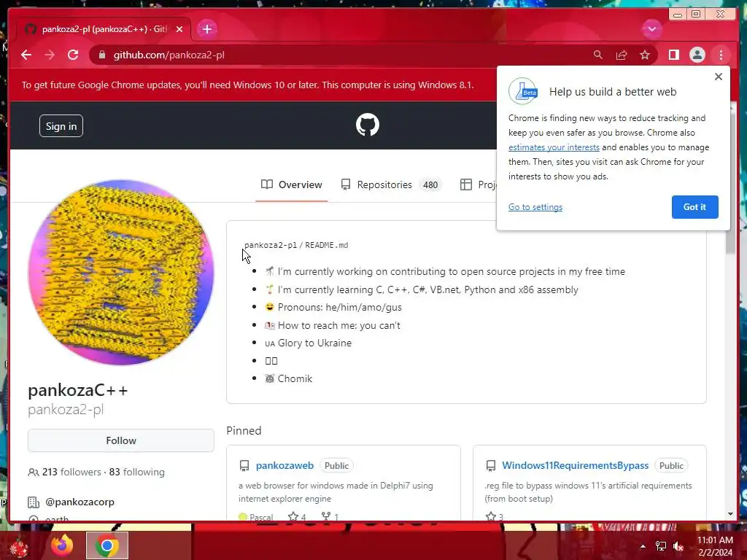Click the Chrome taskbar icon
Image resolution: width=747 pixels, height=560 pixels.
[x=107, y=545]
